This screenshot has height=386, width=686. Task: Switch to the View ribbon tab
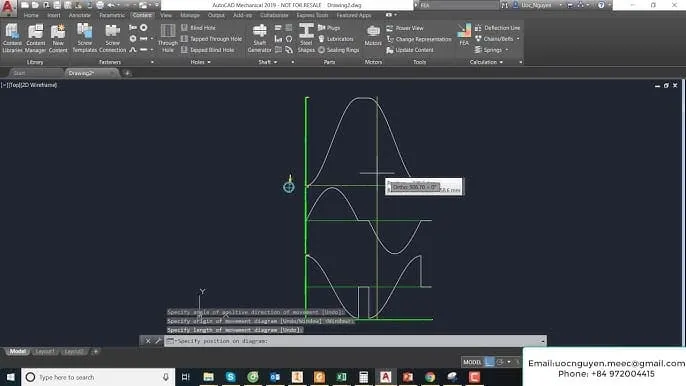166,15
